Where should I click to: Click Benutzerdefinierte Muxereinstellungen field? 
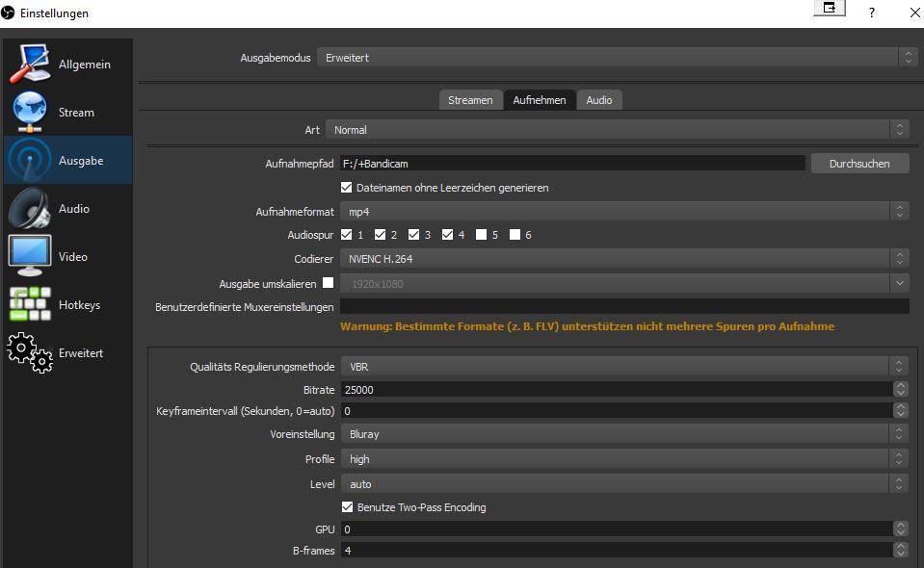[624, 306]
